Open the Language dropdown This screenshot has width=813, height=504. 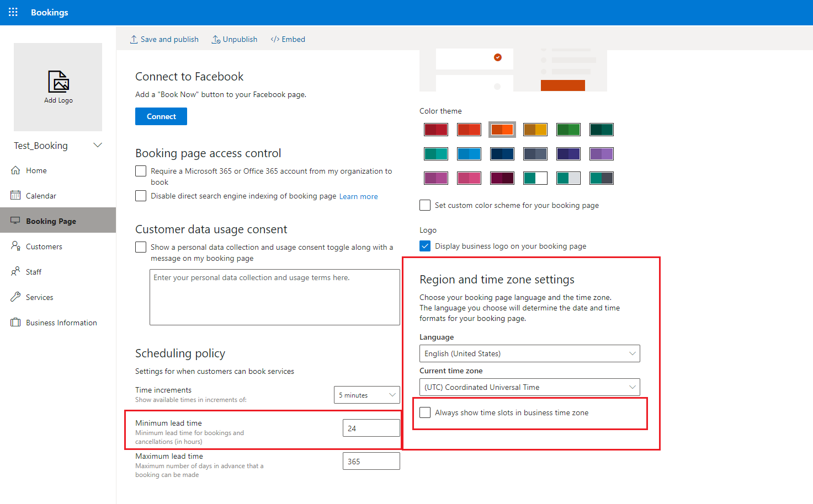pos(530,353)
